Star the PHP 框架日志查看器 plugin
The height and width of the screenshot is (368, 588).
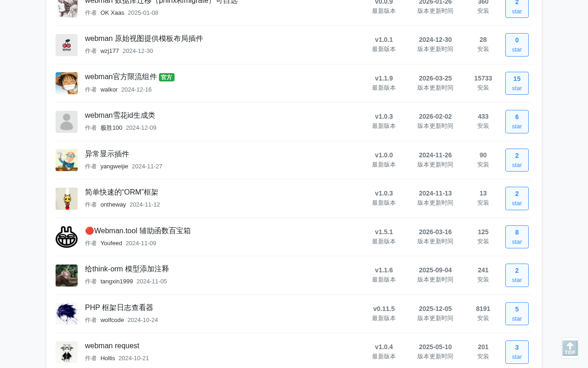tap(517, 314)
